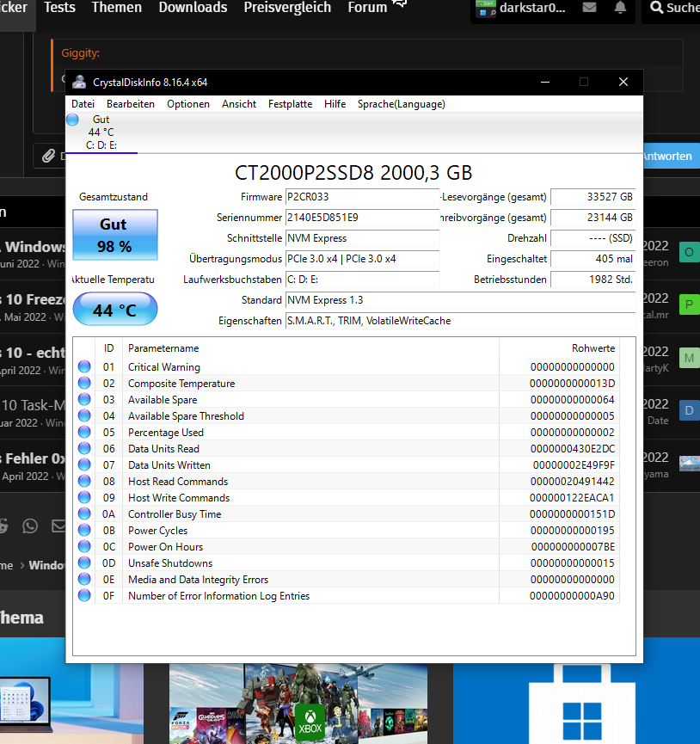Click the status circle for Unsafe Shutdowns
700x744 pixels.
click(x=84, y=563)
